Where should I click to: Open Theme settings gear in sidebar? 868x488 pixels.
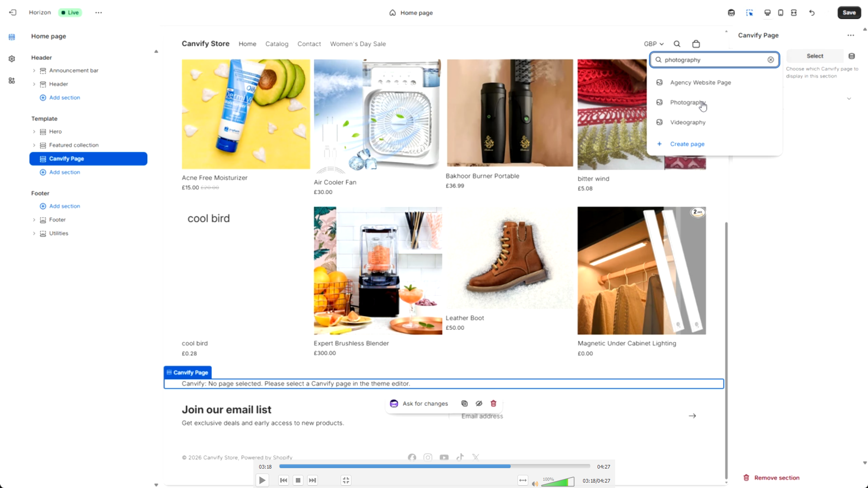pos(11,59)
